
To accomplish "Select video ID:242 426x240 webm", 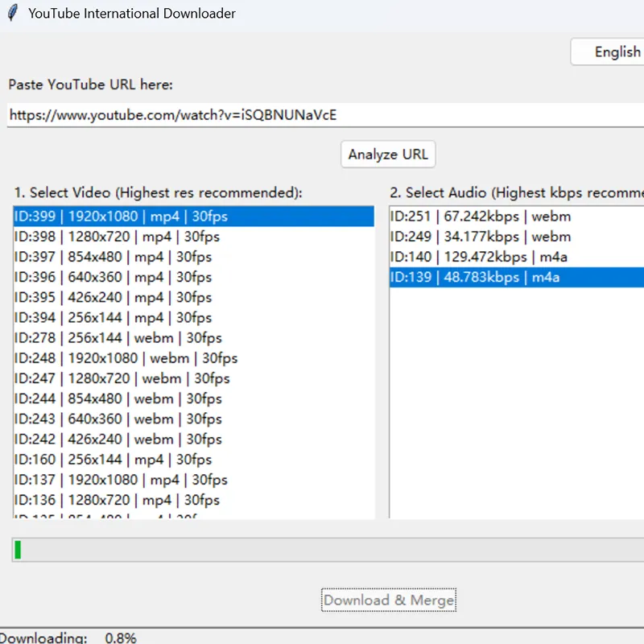I will point(194,440).
